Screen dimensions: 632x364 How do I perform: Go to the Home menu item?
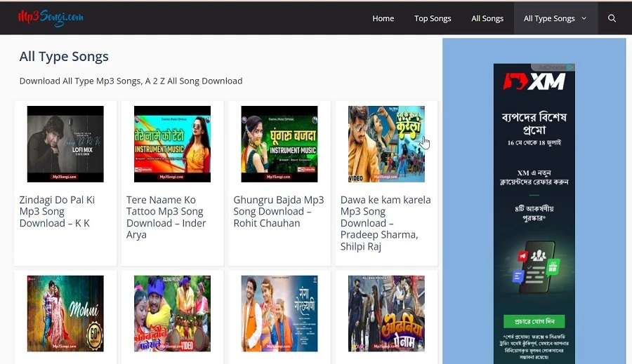click(383, 18)
